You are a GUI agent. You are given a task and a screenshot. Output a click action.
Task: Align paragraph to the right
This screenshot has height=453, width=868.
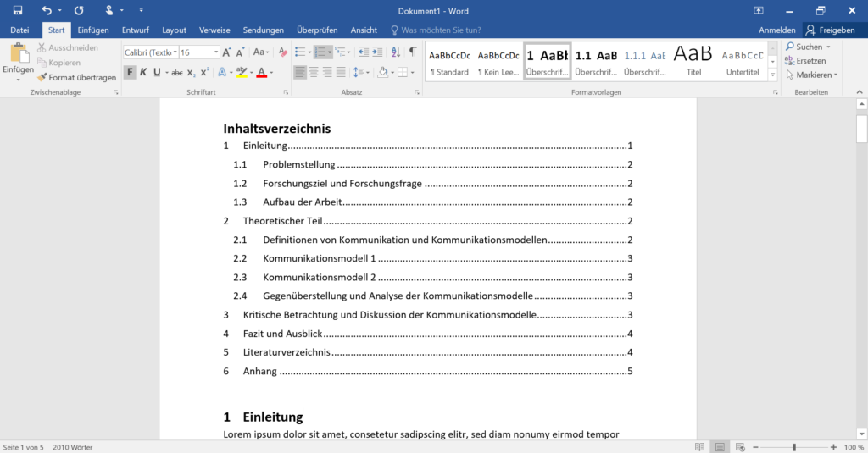[327, 72]
